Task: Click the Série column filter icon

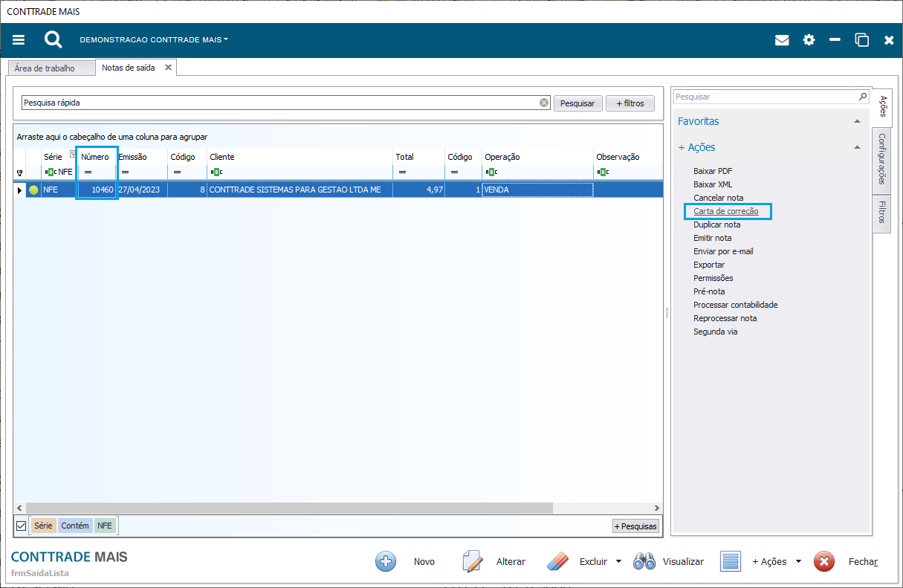Action: point(73,155)
